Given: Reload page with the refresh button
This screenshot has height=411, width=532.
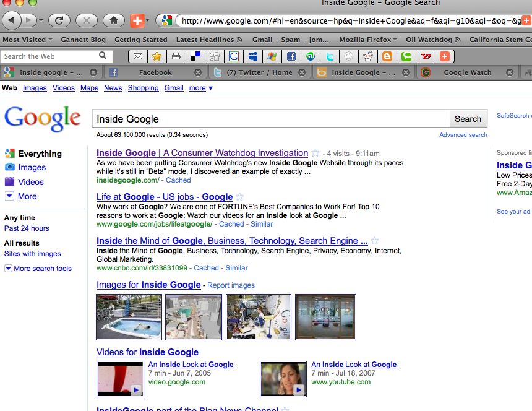Looking at the screenshot, I should pyautogui.click(x=59, y=20).
